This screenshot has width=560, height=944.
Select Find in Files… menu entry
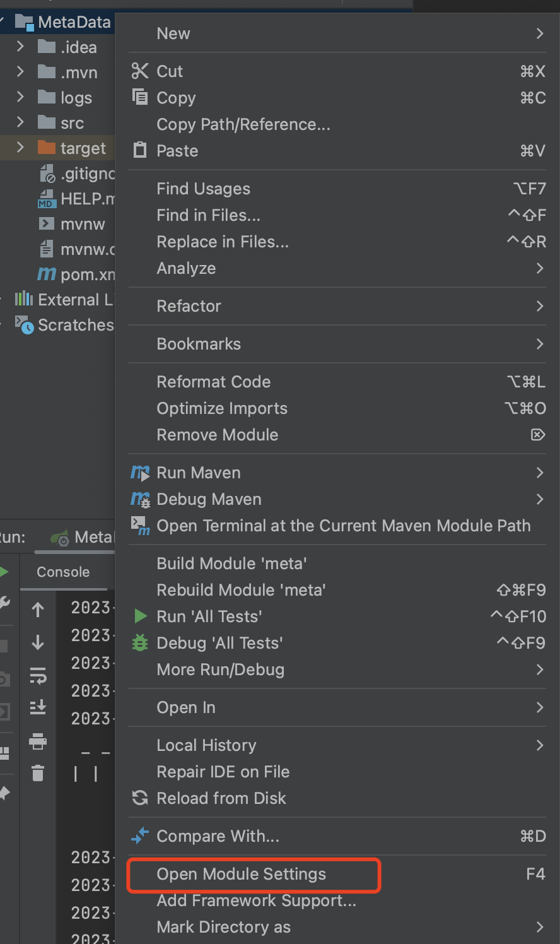[x=208, y=215]
